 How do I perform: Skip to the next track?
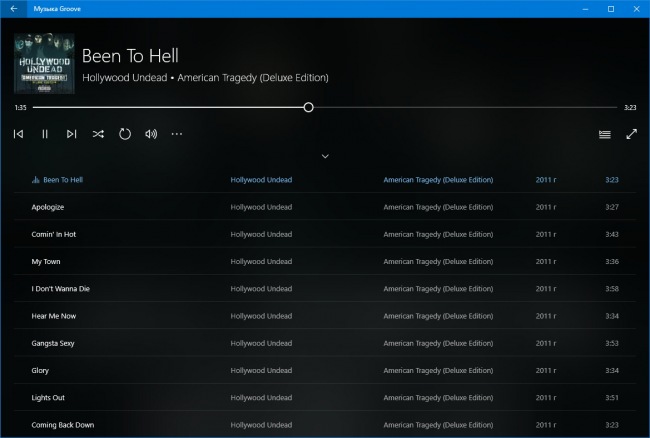[x=71, y=134]
